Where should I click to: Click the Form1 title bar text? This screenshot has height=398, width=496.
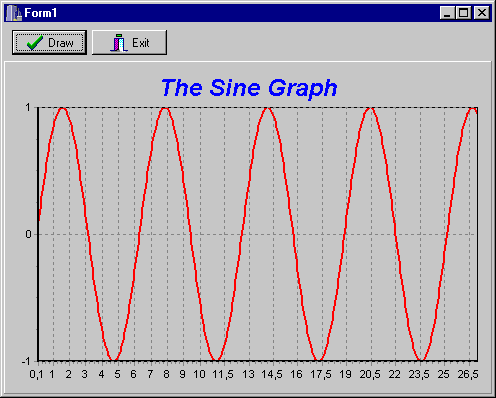[x=41, y=13]
